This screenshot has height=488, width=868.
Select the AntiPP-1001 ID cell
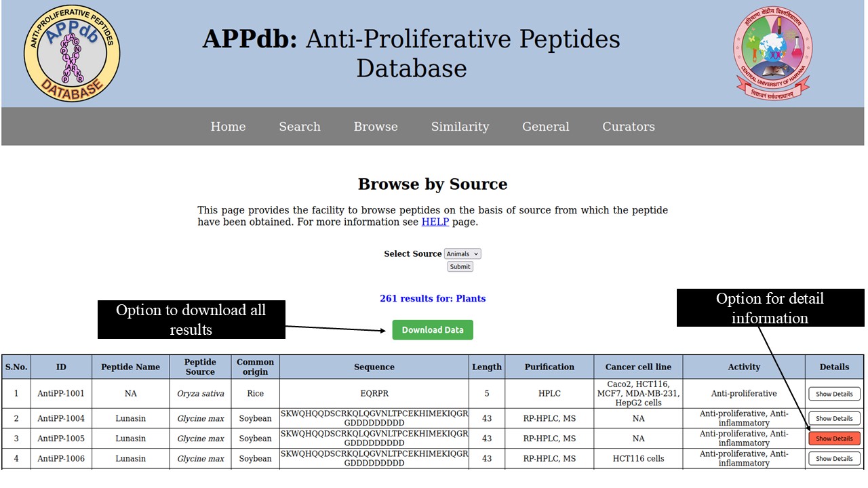(61, 393)
